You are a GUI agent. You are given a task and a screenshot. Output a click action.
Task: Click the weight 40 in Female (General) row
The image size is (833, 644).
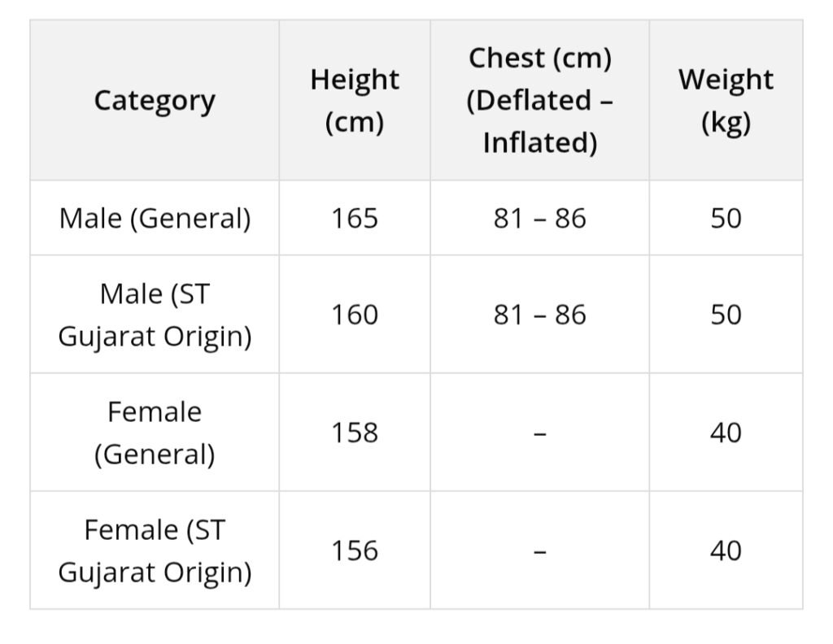coord(726,433)
